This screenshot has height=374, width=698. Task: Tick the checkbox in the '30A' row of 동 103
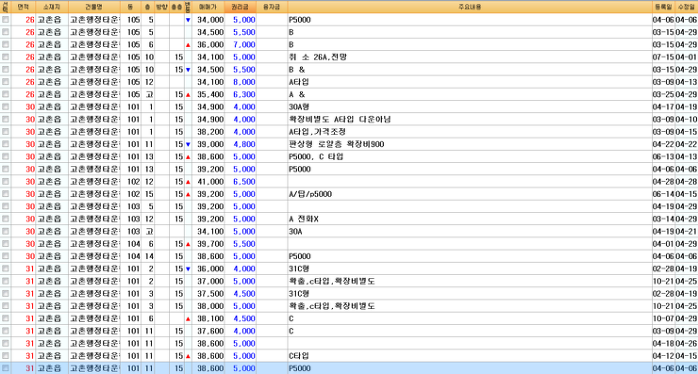(5, 232)
